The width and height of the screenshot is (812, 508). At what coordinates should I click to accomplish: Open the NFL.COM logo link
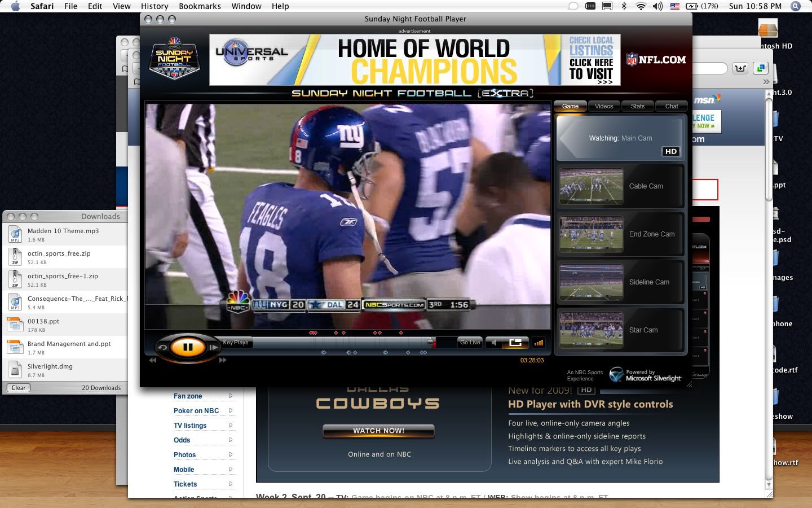[656, 59]
